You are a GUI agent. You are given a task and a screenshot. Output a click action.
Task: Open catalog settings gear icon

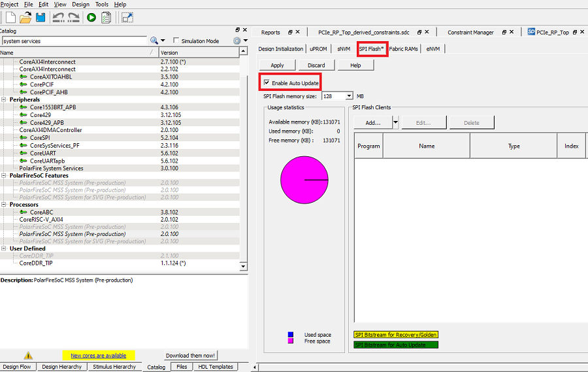237,41
